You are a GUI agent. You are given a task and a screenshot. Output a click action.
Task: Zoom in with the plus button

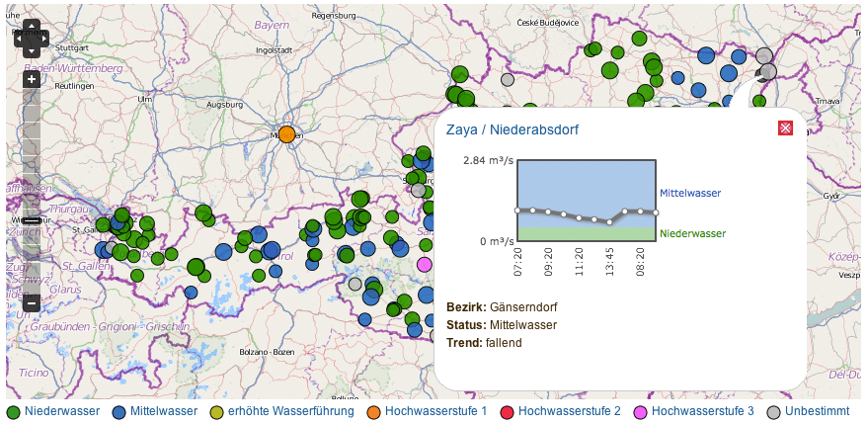click(32, 78)
